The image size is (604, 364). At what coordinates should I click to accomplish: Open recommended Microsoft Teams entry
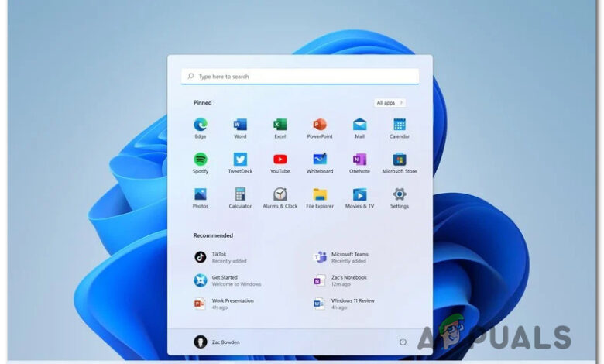341,257
